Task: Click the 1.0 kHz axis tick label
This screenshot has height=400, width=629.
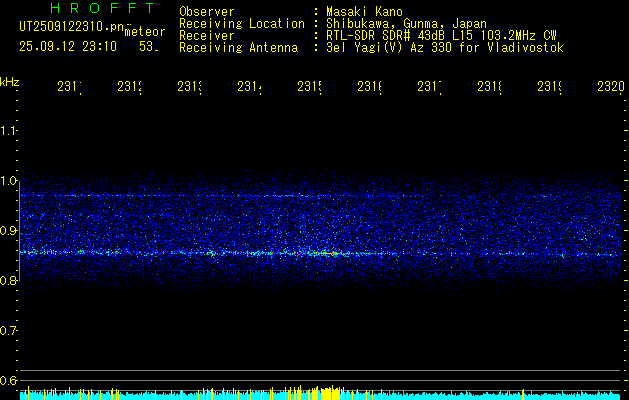Action: point(8,181)
